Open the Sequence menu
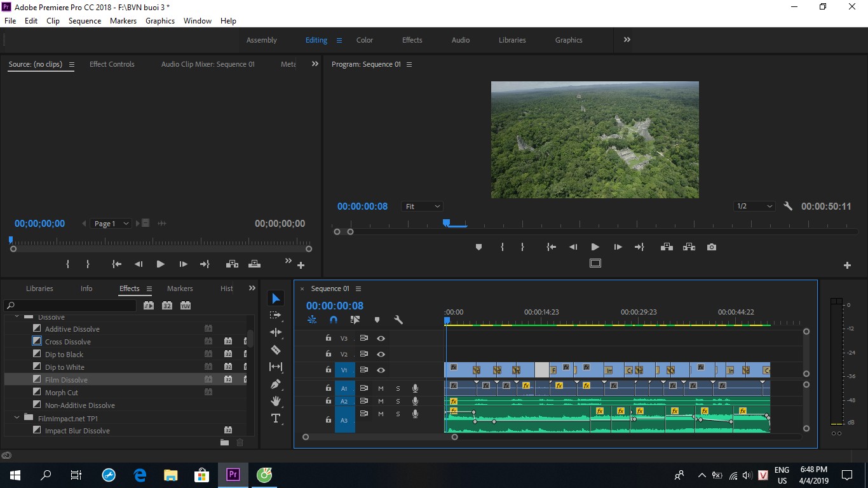Screen dimensions: 868x488 click(x=85, y=21)
